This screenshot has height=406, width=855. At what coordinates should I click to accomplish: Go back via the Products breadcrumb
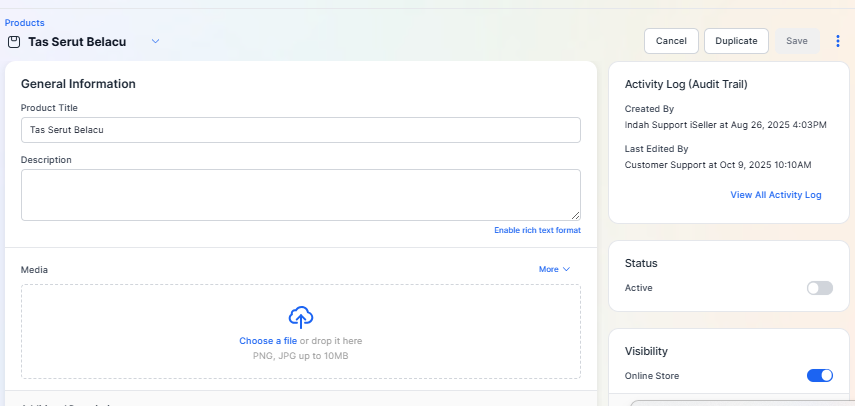[x=24, y=22]
